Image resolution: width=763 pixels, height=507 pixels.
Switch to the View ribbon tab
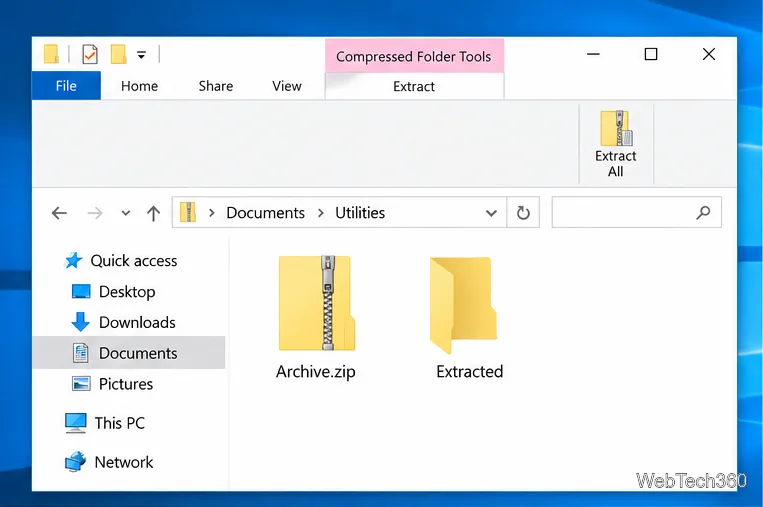(287, 86)
